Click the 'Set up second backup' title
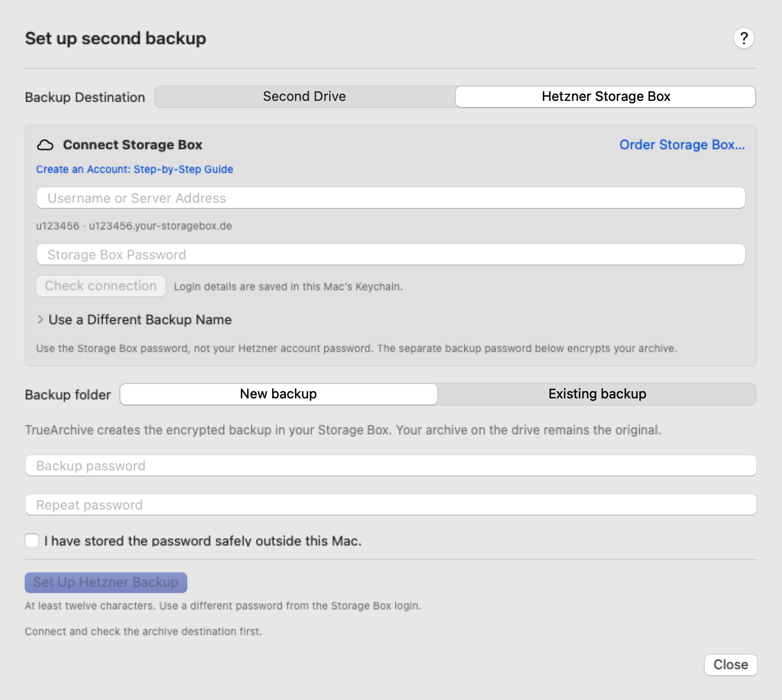The image size is (782, 700). [x=116, y=39]
